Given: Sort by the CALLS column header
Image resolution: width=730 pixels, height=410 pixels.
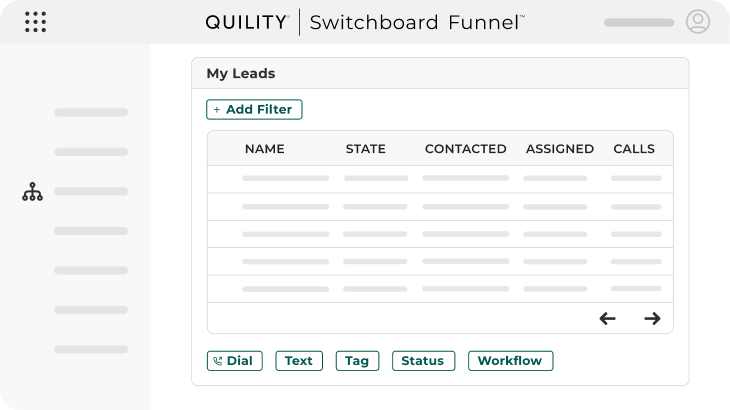Looking at the screenshot, I should click(x=633, y=149).
